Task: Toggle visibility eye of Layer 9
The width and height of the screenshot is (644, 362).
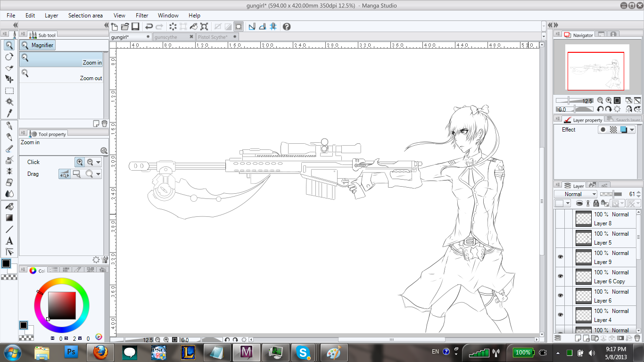Action: click(x=561, y=257)
